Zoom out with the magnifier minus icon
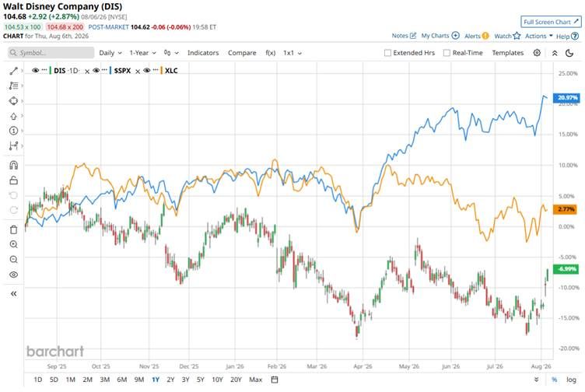 pos(13,260)
